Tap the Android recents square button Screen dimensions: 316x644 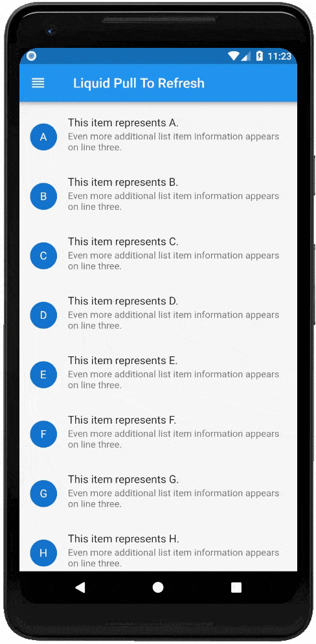[236, 588]
